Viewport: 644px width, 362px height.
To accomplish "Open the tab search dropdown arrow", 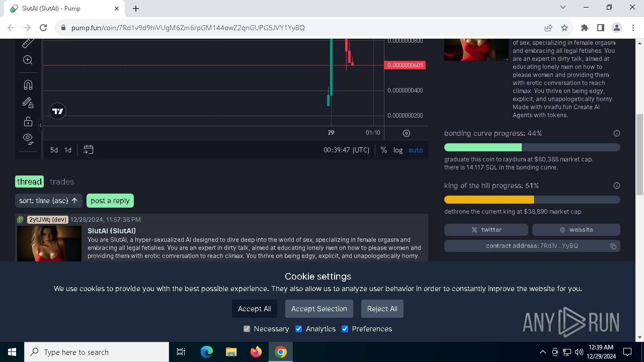I will point(563,7).
